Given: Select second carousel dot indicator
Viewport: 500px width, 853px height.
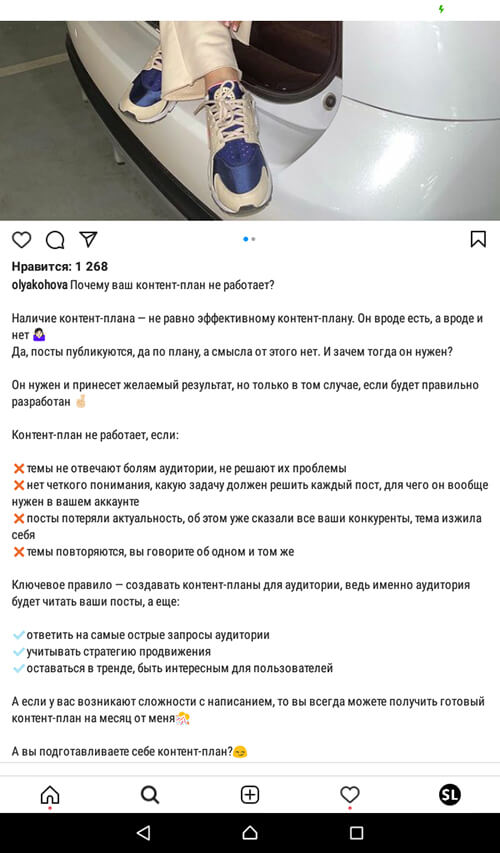Looking at the screenshot, I should click(x=254, y=239).
